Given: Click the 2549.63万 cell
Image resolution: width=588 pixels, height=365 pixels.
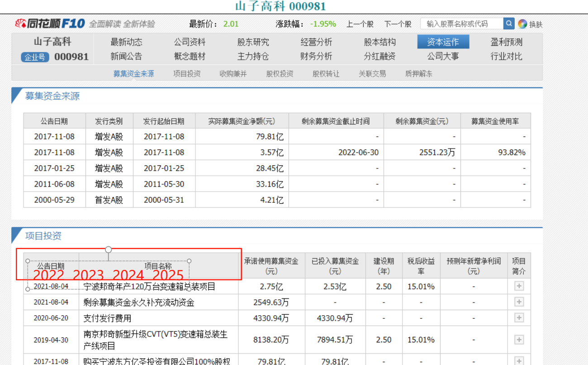Looking at the screenshot, I should [271, 303].
